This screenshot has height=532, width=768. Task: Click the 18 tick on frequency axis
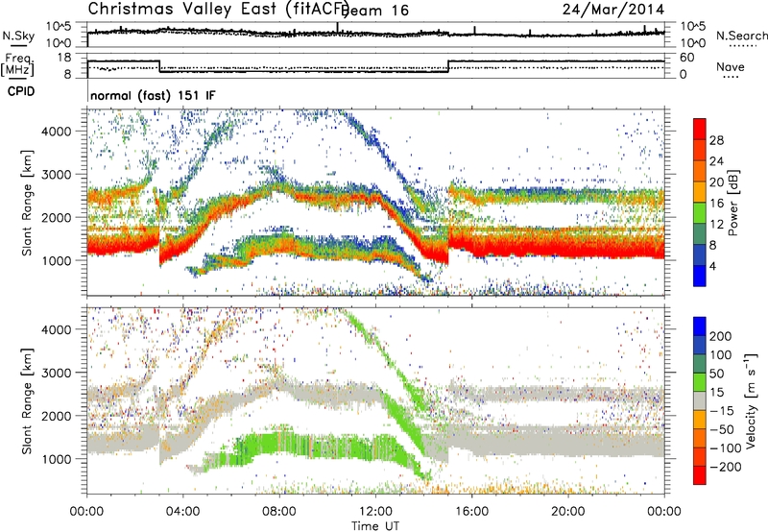click(63, 58)
